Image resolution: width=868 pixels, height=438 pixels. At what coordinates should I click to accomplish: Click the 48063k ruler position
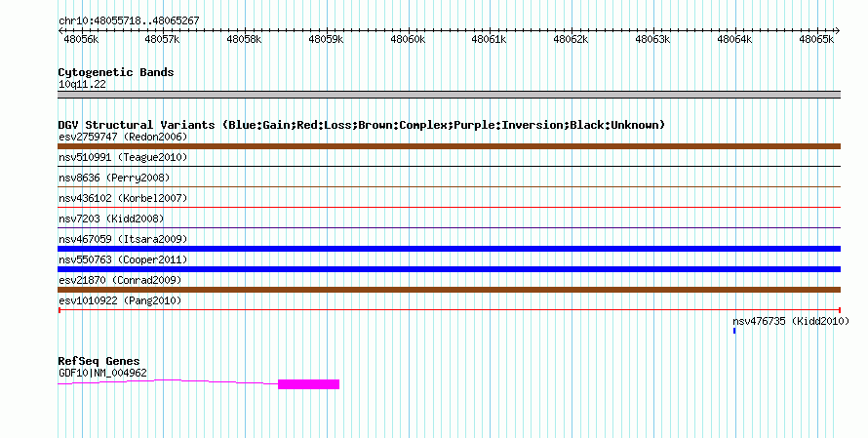click(x=652, y=39)
